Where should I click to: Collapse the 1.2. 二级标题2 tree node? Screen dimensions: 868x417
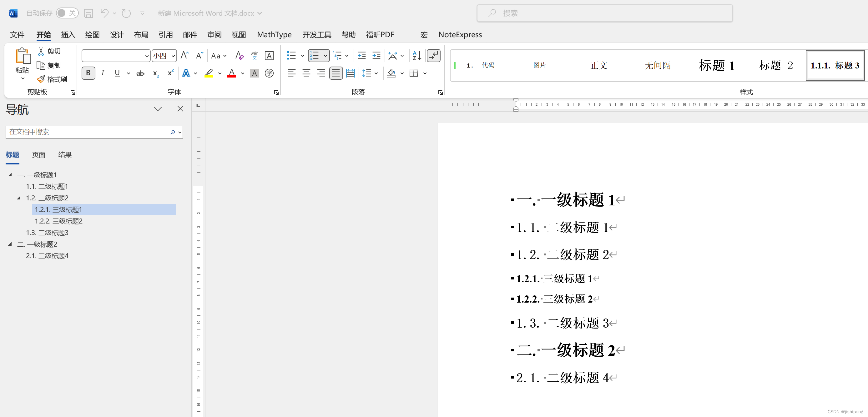tap(19, 198)
